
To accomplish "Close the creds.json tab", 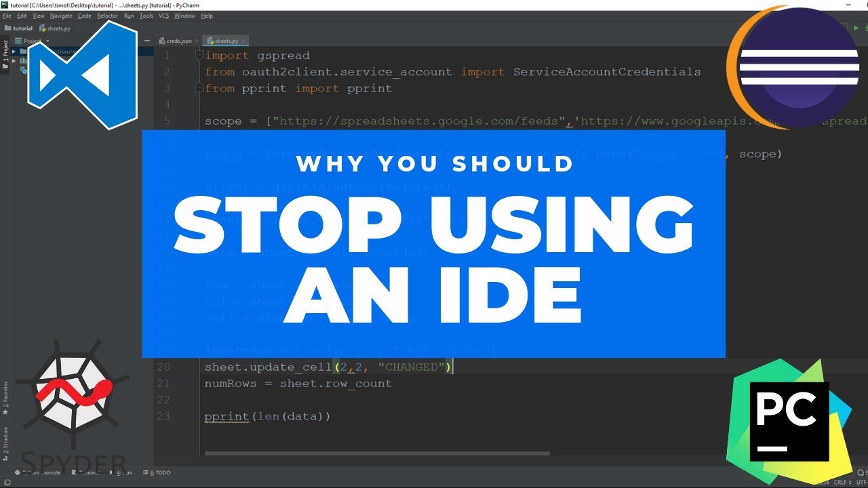I will 197,41.
